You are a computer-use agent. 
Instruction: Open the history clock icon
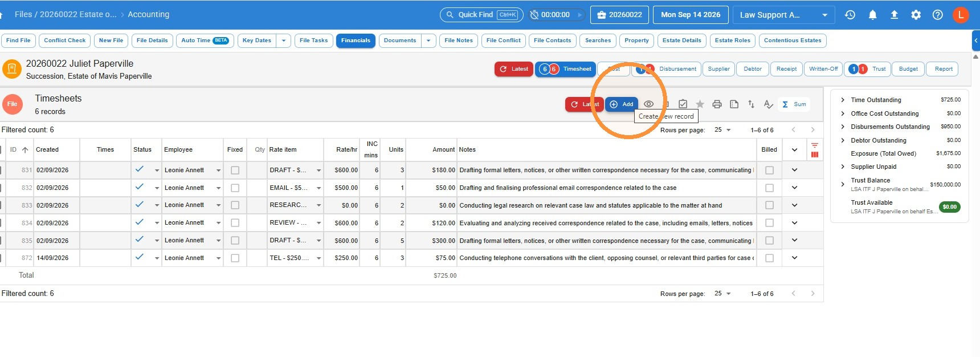coord(850,15)
